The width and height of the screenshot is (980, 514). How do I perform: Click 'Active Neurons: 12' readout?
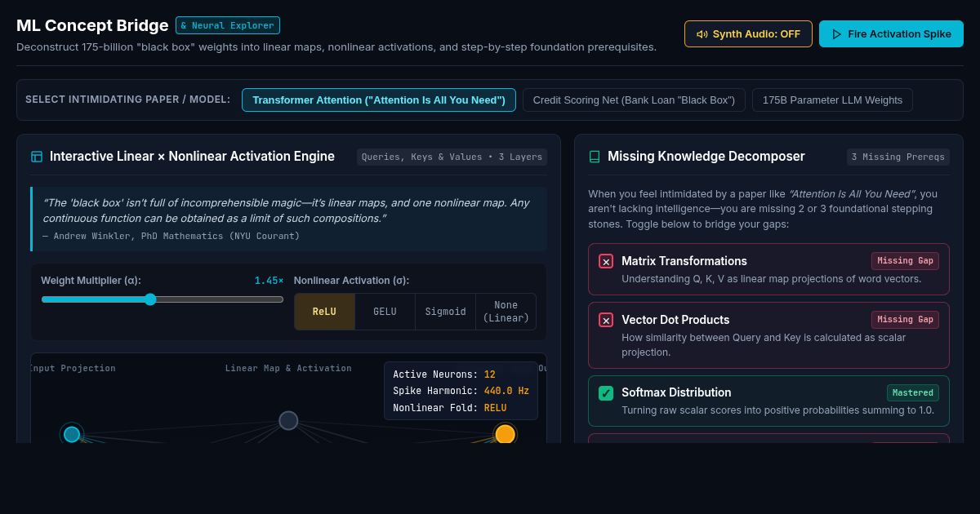tap(444, 374)
